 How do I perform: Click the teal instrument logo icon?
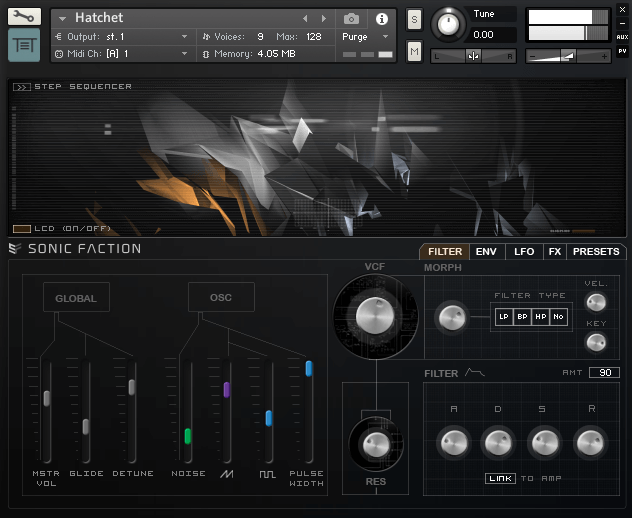(24, 45)
